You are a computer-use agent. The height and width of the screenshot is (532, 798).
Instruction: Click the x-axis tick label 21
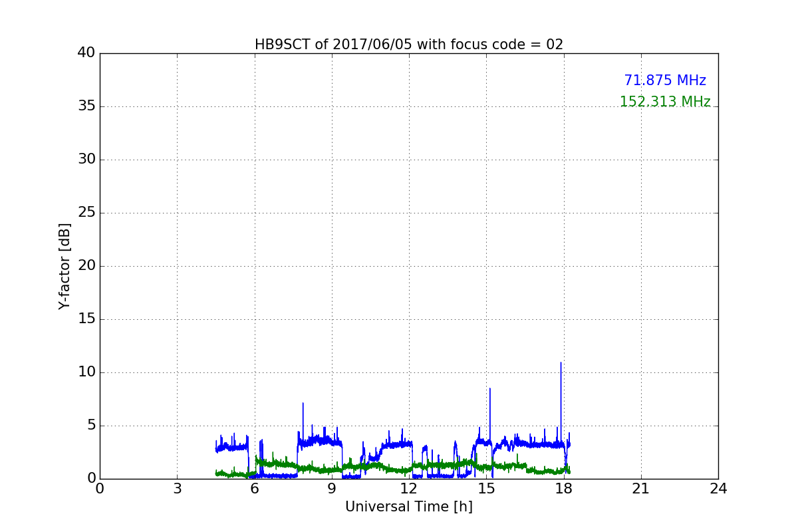point(641,489)
